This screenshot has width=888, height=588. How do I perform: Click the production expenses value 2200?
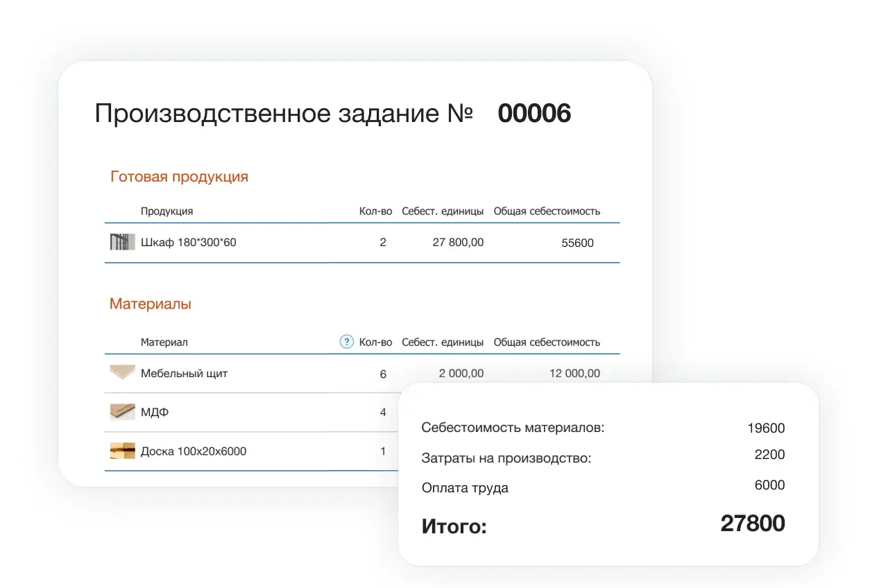pyautogui.click(x=770, y=455)
